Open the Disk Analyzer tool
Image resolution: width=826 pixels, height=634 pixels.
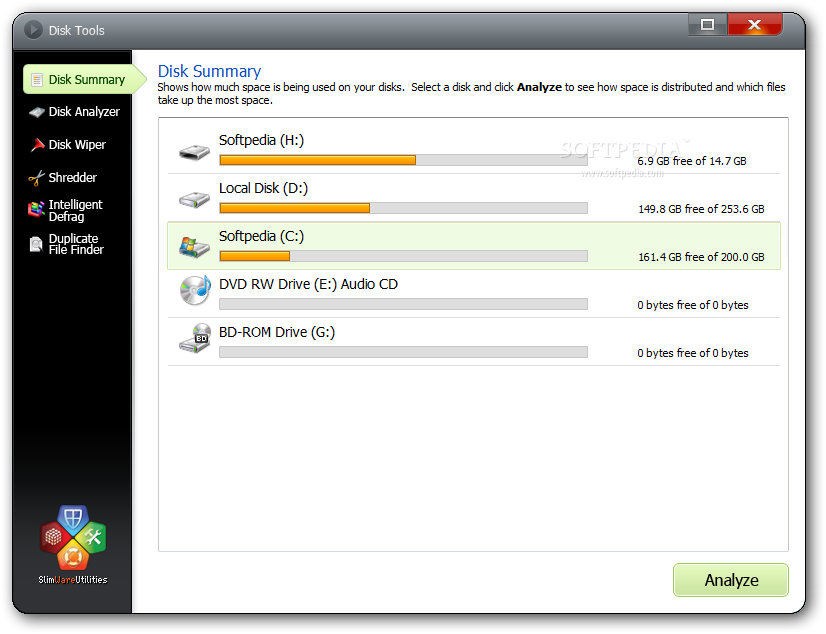point(74,112)
